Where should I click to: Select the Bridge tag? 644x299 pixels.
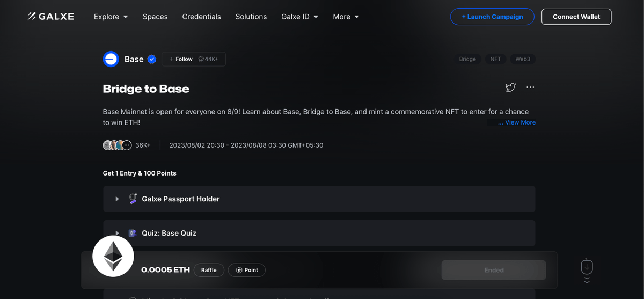click(x=467, y=59)
